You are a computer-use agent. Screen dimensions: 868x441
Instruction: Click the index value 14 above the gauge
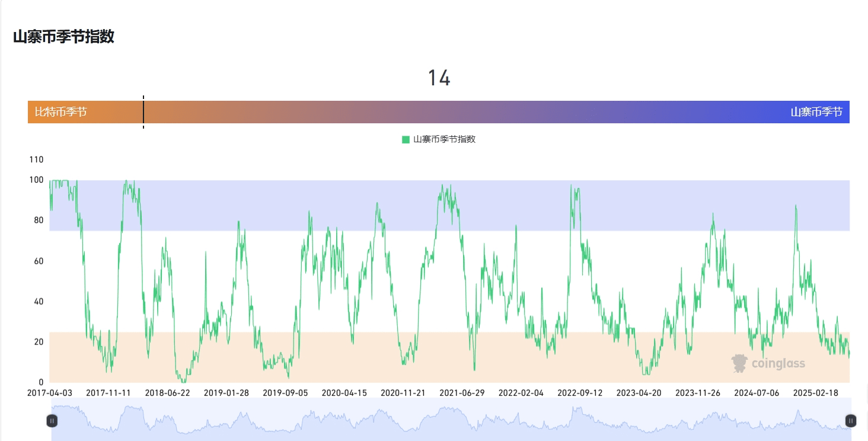coord(439,78)
